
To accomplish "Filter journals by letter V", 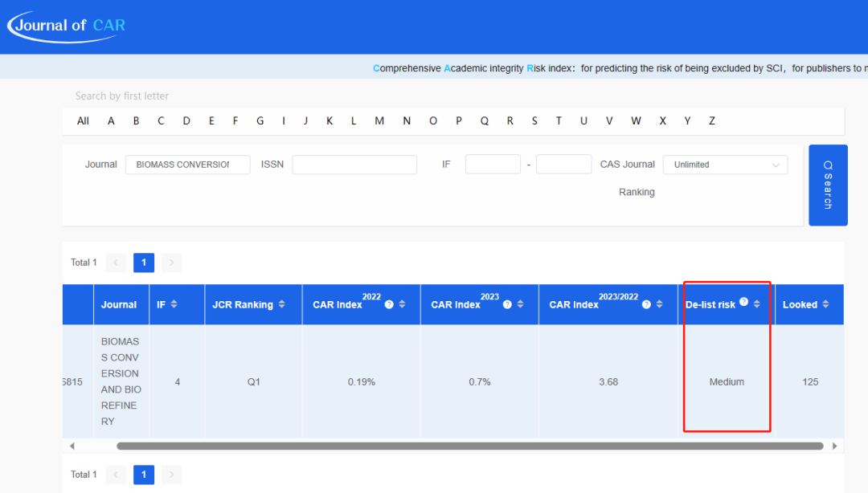I will (x=609, y=120).
